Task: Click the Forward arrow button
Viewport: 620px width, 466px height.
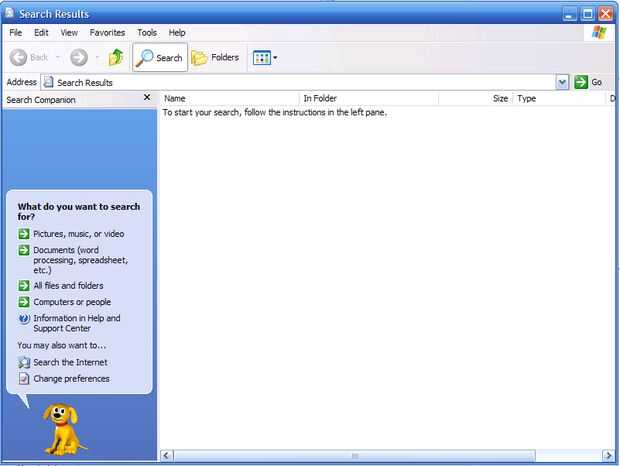Action: point(79,58)
